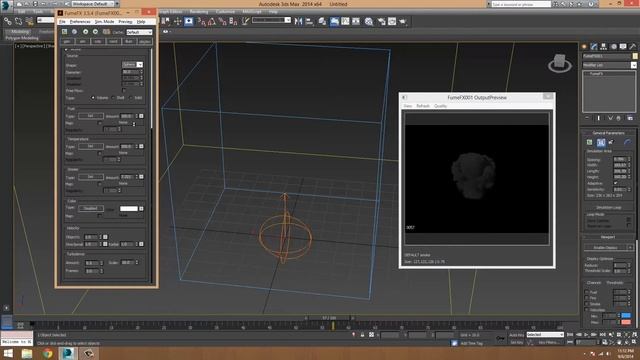
Task: Click the Create tab icon in command panel
Action: 584,47
